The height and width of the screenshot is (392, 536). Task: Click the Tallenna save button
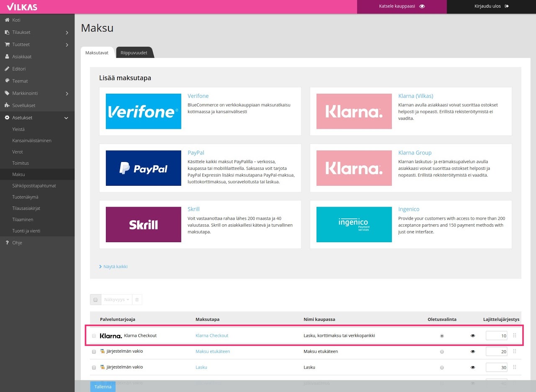[x=103, y=387]
